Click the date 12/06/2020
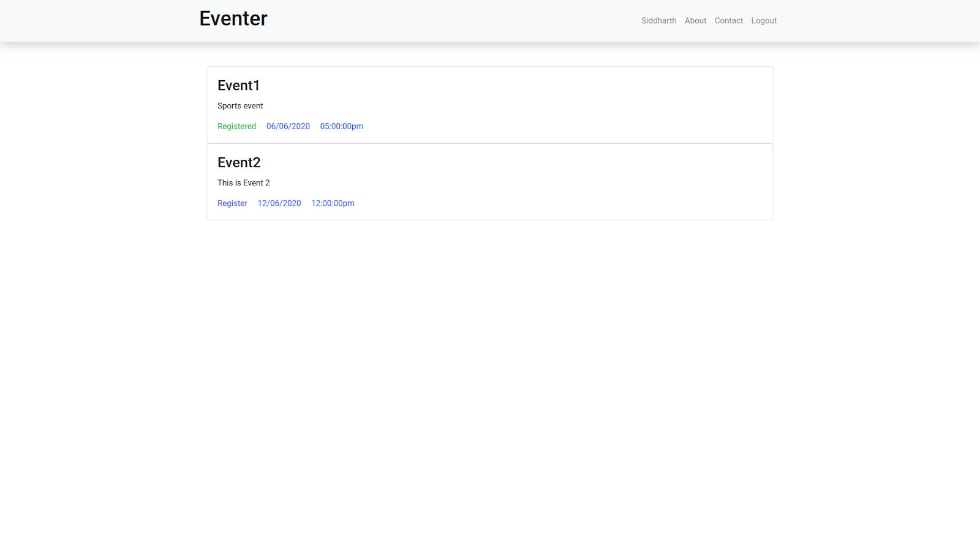This screenshot has height=551, width=980. 279,203
